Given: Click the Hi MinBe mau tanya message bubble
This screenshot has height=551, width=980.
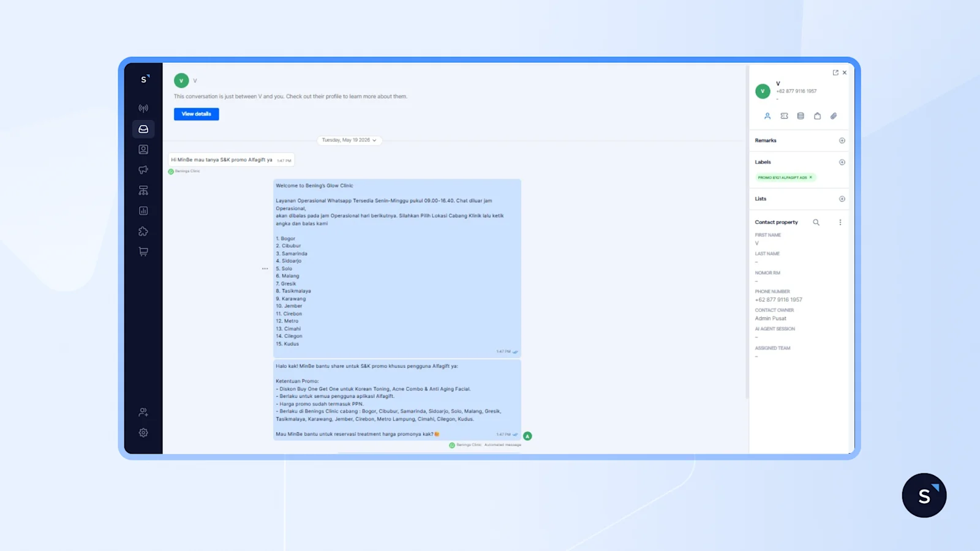Looking at the screenshot, I should point(232,160).
